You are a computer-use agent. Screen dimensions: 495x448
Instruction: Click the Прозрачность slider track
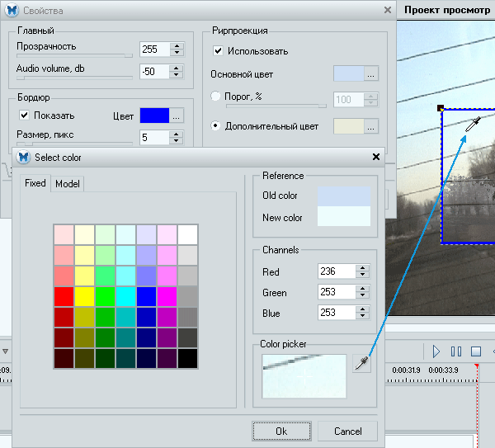point(74,55)
